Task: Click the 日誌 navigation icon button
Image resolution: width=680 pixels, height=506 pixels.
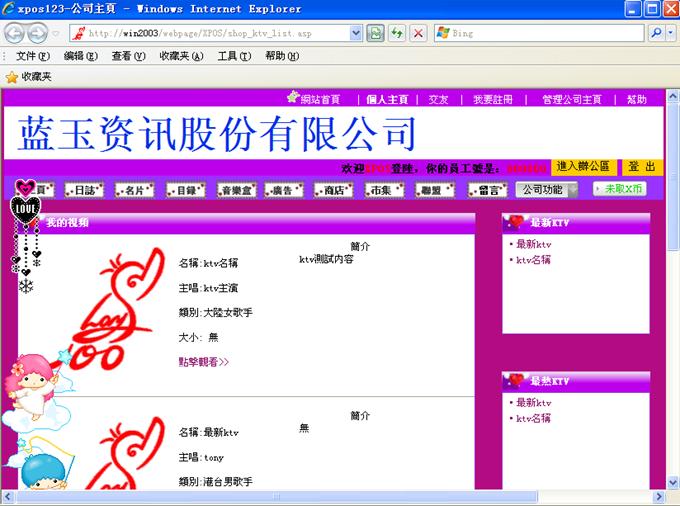Action: point(84,190)
